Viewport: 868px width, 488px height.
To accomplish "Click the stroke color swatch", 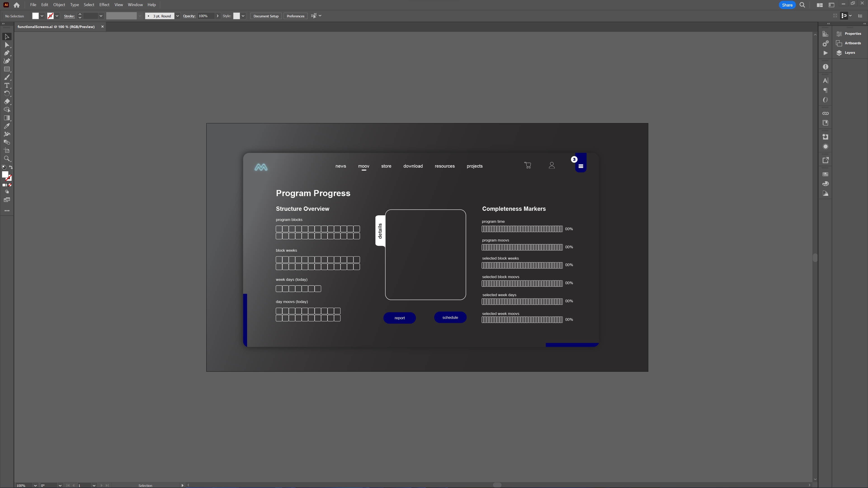I will [50, 16].
